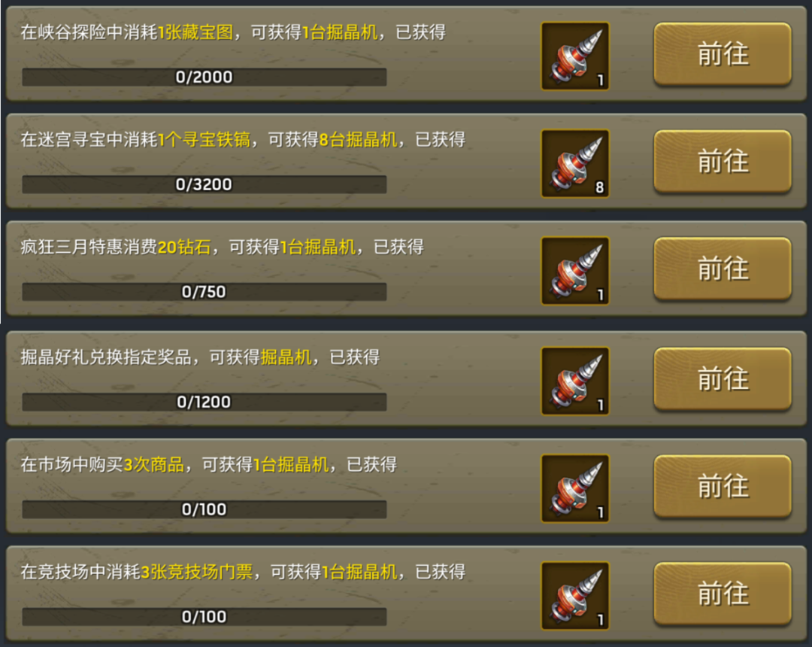This screenshot has width=812, height=647.
Task: Tap drill icon in 掘晶好礼 exchange row
Action: click(x=575, y=381)
